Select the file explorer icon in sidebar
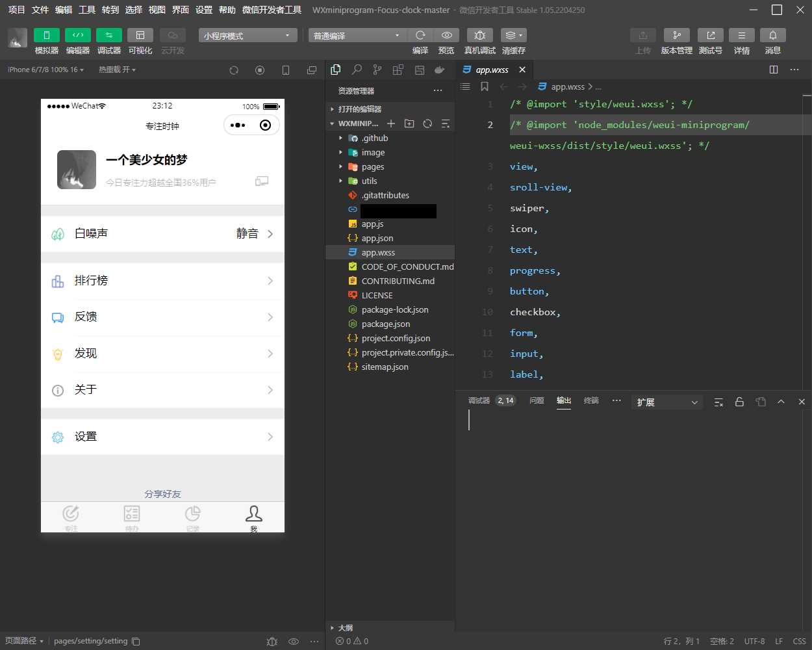 tap(336, 69)
